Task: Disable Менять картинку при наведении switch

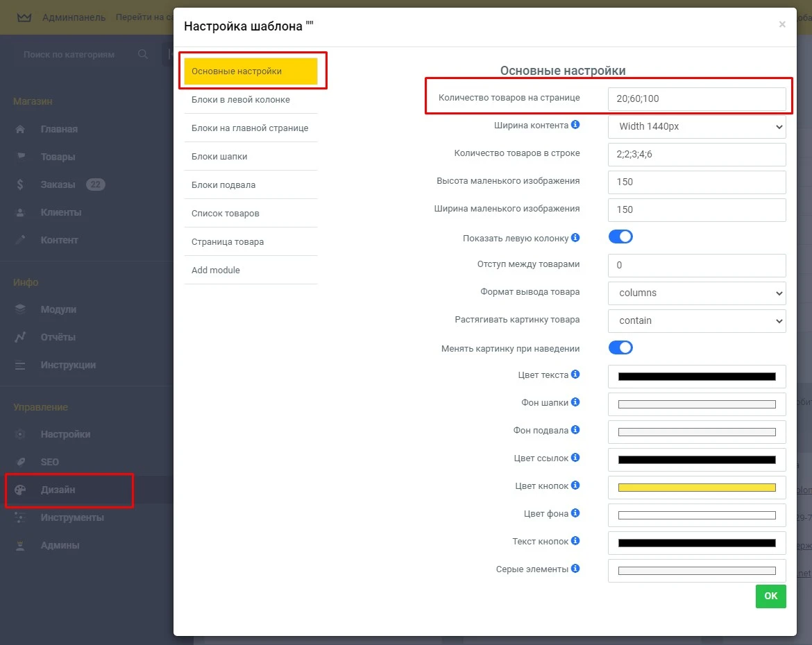Action: [620, 347]
